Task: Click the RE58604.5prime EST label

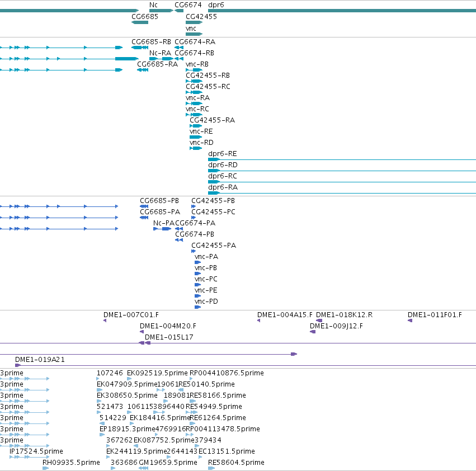Action: click(236, 463)
